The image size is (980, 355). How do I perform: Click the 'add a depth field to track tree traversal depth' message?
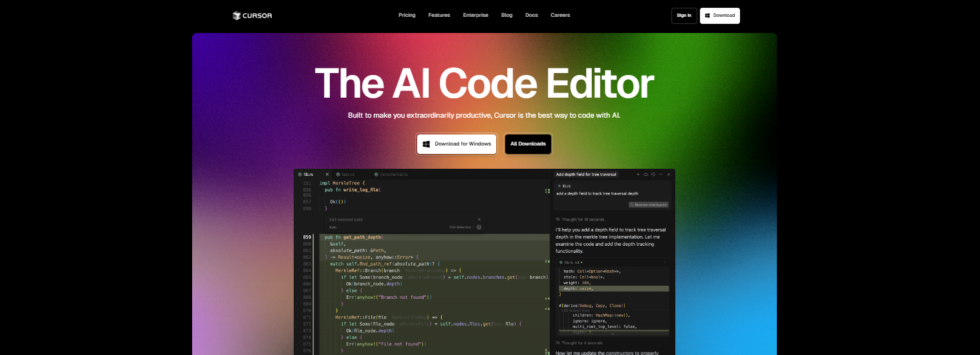pyautogui.click(x=597, y=193)
